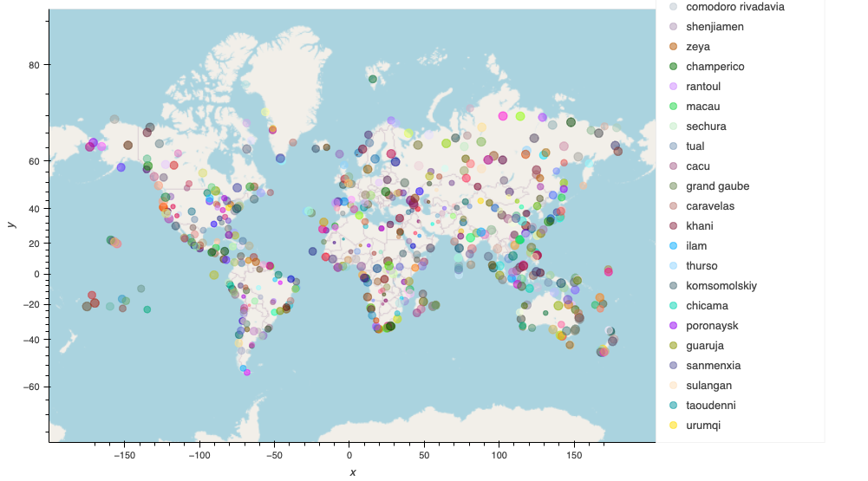This screenshot has width=868, height=481.
Task: Toggle the tual legend entry
Action: pyautogui.click(x=687, y=146)
